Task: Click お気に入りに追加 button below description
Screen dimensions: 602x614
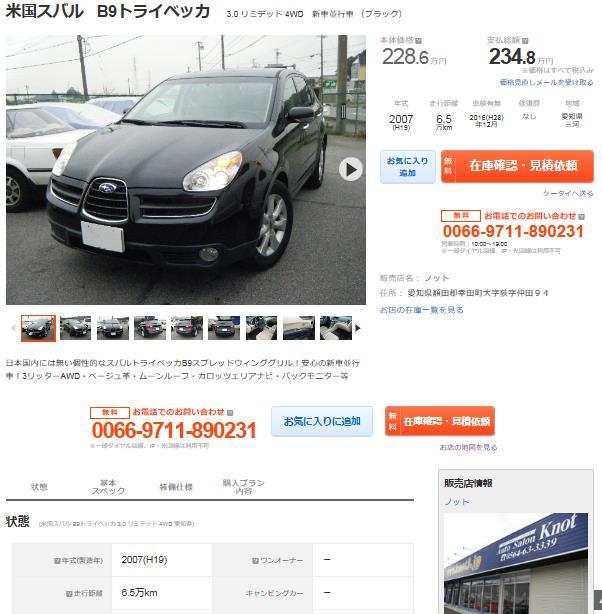Action: (322, 421)
